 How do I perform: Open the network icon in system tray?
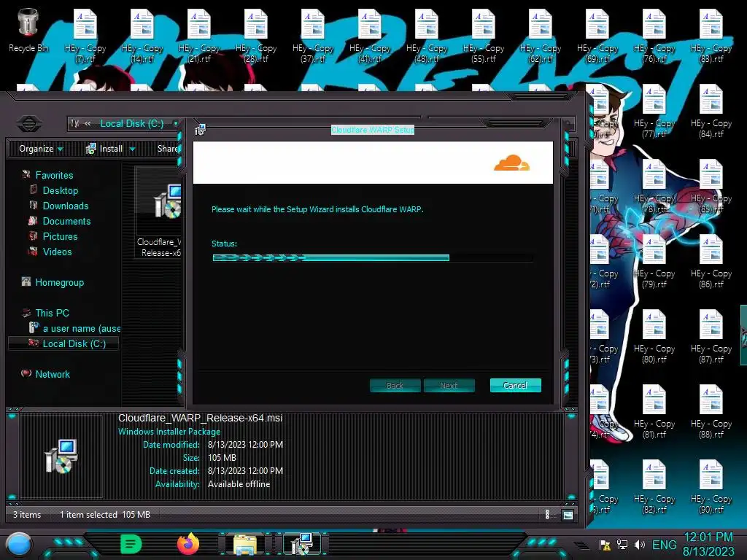pyautogui.click(x=622, y=544)
